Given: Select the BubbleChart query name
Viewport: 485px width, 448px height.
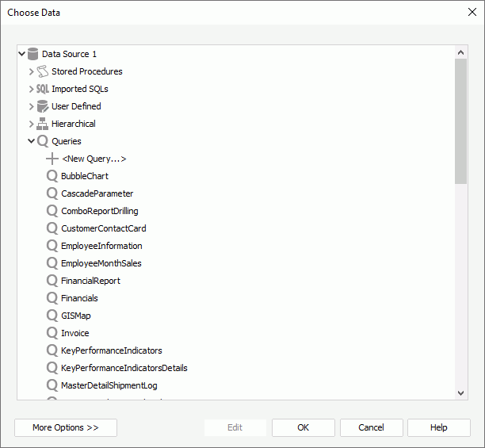Looking at the screenshot, I should click(x=85, y=176).
